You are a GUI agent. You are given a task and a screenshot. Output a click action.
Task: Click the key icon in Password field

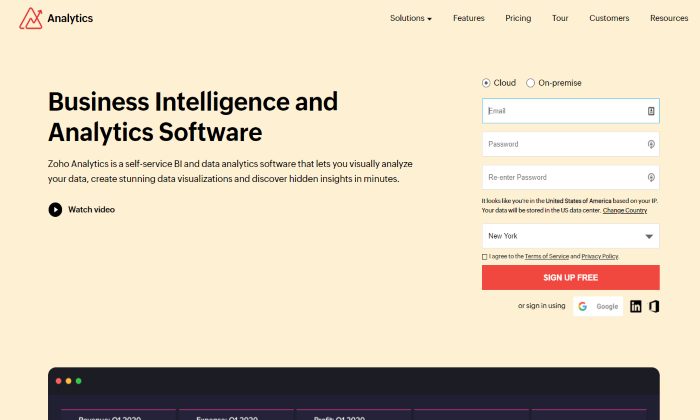(651, 144)
